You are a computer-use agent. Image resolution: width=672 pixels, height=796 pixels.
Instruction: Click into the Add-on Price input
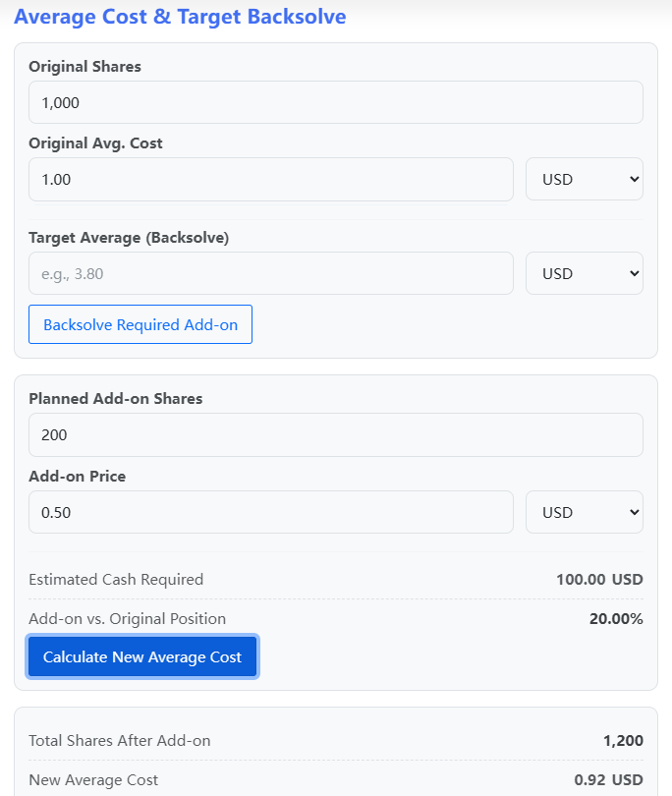(270, 512)
